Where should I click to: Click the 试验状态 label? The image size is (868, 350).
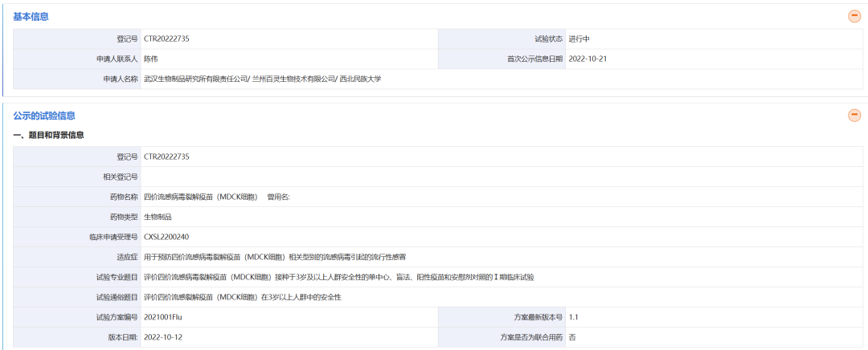point(549,39)
